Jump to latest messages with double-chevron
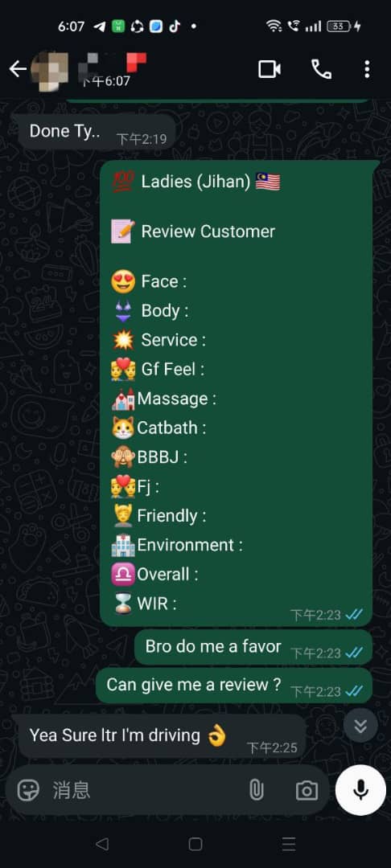This screenshot has width=391, height=868. (360, 725)
